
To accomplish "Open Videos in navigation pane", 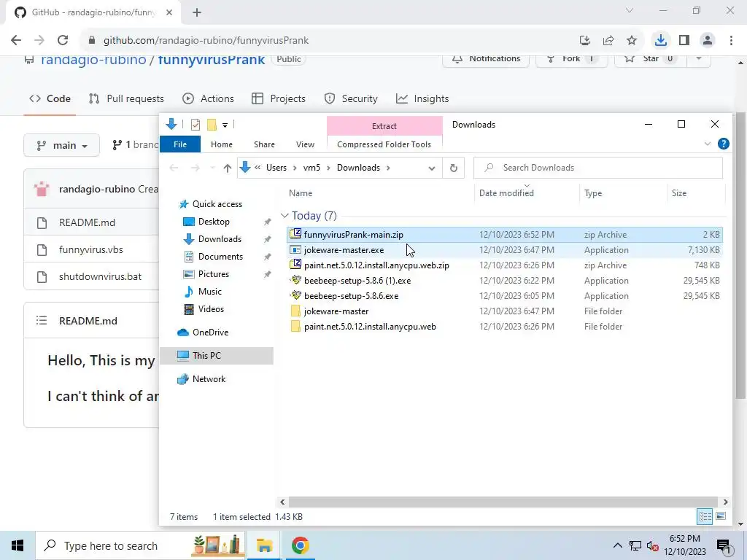I will pos(211,309).
